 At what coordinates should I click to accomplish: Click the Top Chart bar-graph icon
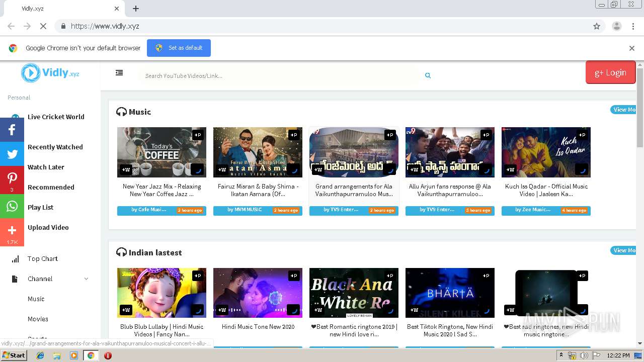15,259
